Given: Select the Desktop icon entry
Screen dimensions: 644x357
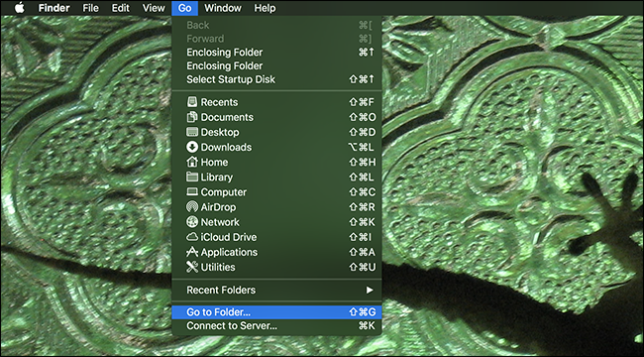Looking at the screenshot, I should coord(192,132).
